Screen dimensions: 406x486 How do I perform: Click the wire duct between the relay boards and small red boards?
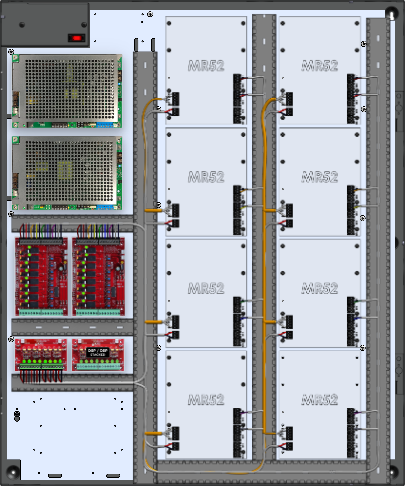tap(72, 327)
